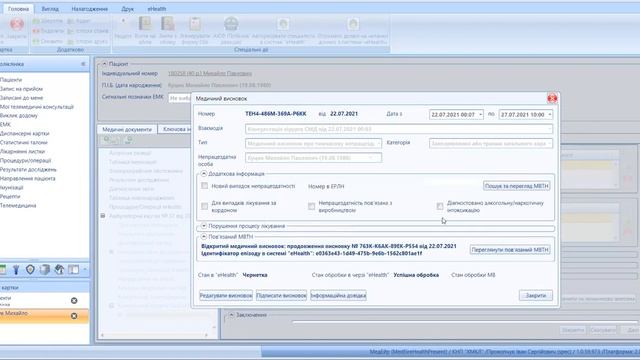Toggle Новий випадок непрацездатності checkbox
Viewport: 640px width, 360px height.
click(x=204, y=186)
